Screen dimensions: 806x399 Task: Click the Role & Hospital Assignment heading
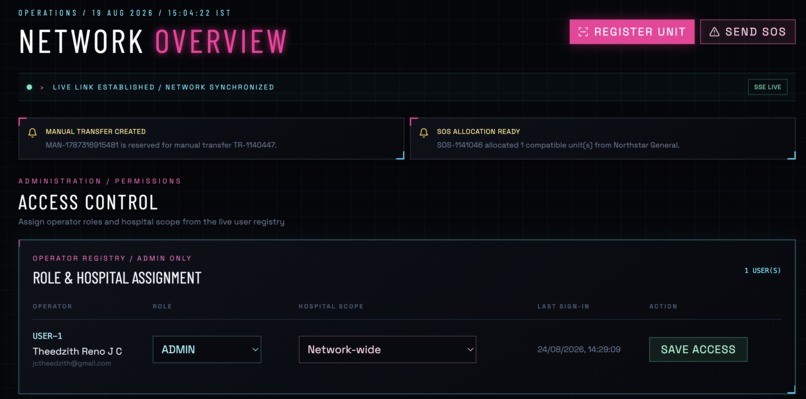tap(117, 278)
